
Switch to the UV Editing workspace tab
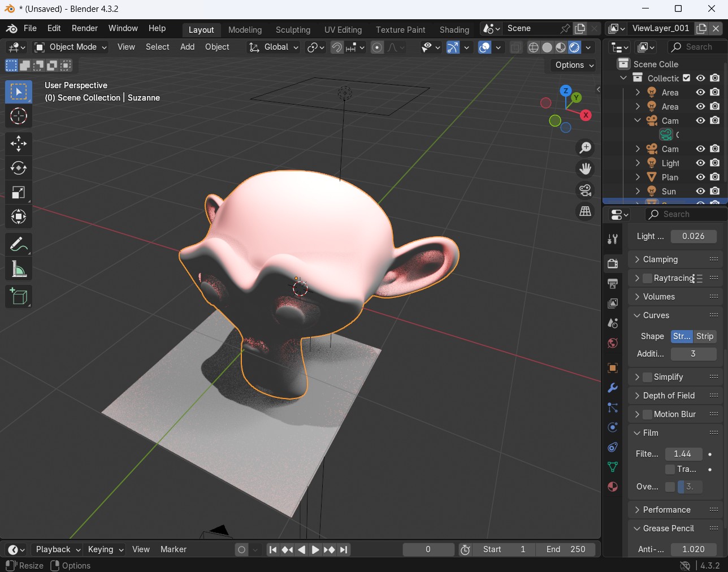pos(343,30)
